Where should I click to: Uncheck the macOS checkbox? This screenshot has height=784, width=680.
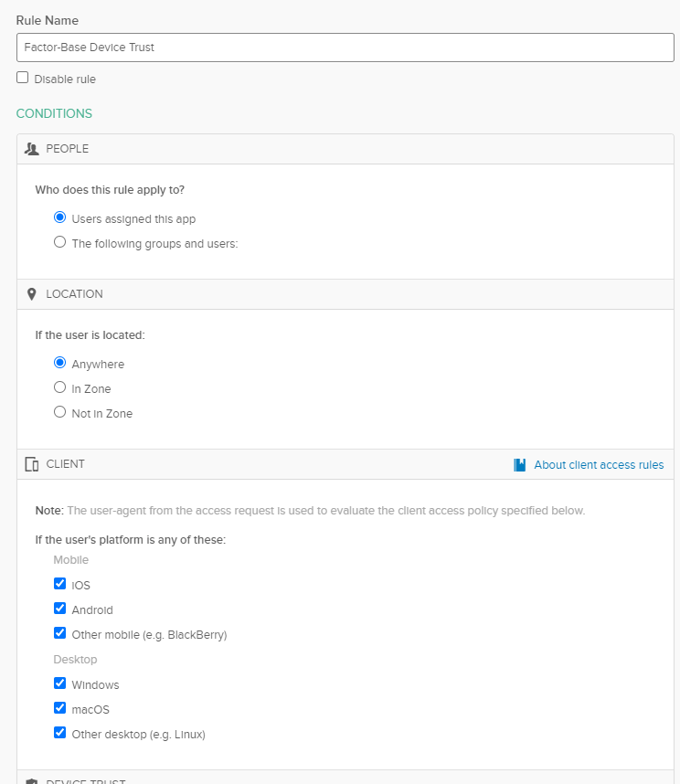point(60,708)
